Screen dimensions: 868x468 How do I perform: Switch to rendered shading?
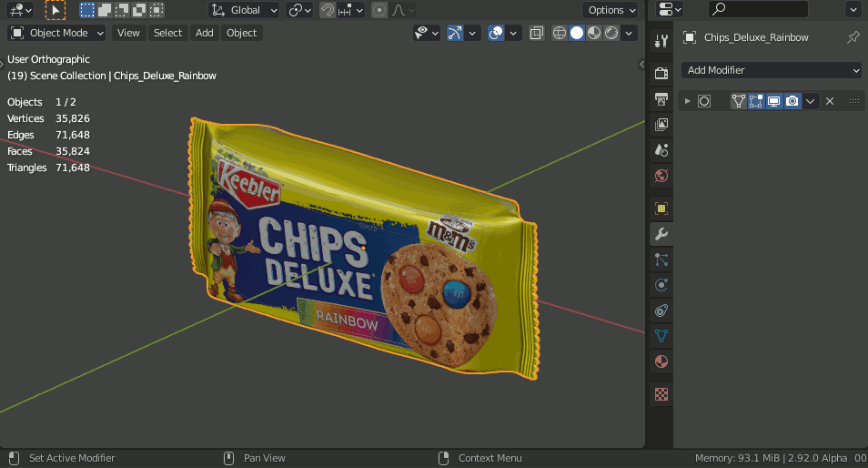[x=611, y=33]
